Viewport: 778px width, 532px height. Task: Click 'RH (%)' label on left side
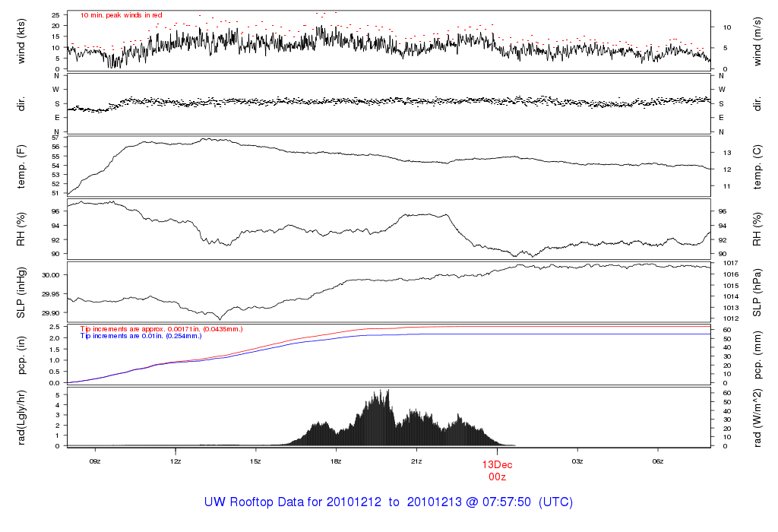point(21,230)
